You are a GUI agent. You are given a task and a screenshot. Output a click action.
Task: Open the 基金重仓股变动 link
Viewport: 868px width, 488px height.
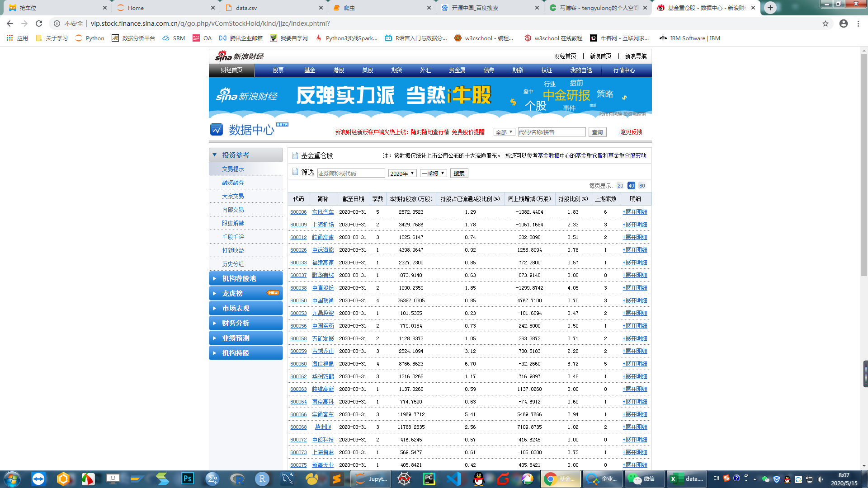pyautogui.click(x=627, y=155)
